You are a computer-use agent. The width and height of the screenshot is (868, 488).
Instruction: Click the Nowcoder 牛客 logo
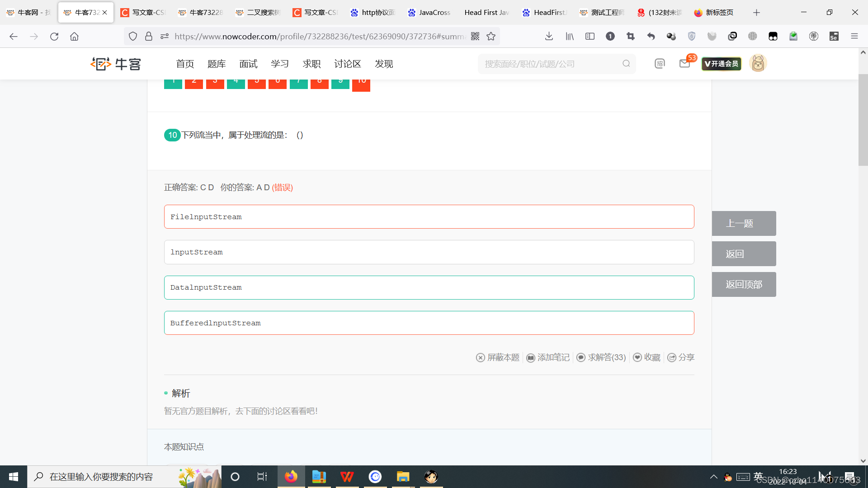click(116, 64)
